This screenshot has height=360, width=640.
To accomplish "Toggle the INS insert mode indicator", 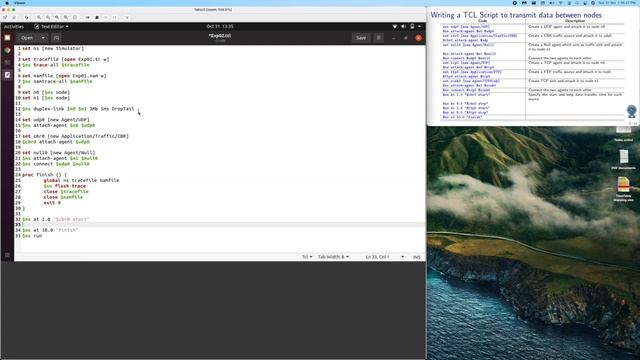I will pos(416,257).
